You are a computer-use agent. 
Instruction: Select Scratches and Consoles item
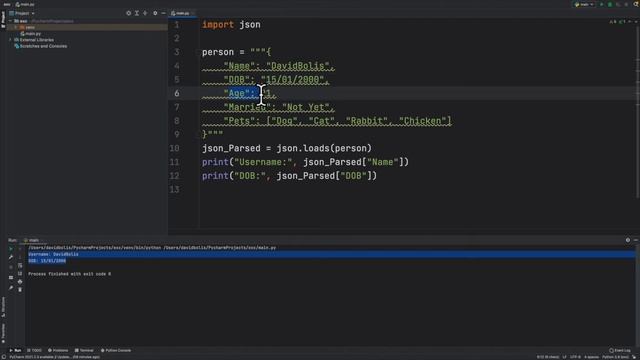[40, 46]
